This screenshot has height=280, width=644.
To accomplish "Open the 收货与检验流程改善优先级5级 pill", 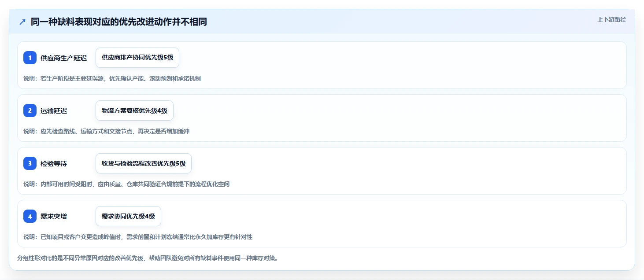I will click(x=144, y=163).
